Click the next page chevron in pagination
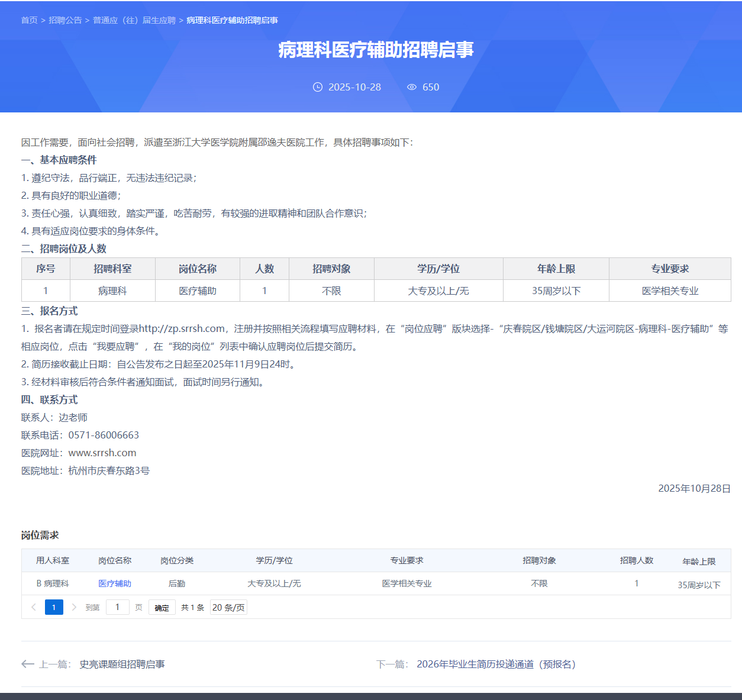This screenshot has width=742, height=700. (x=74, y=607)
